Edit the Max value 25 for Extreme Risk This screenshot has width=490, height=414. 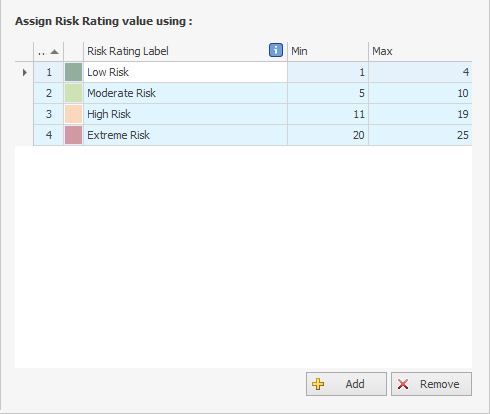click(x=420, y=135)
